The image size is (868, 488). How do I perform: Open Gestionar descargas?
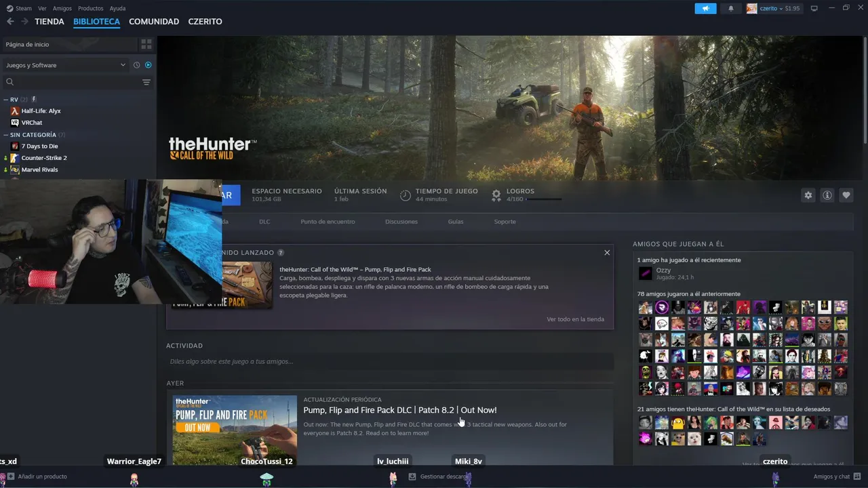[x=439, y=476]
